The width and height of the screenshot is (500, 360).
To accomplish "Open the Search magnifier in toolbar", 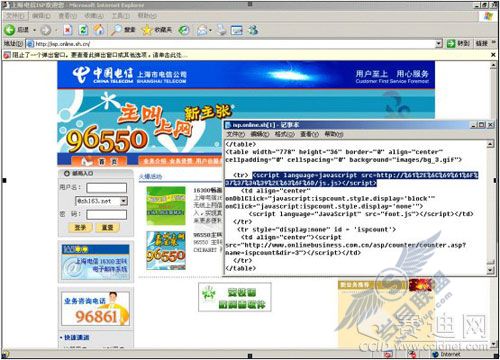I will point(116,30).
